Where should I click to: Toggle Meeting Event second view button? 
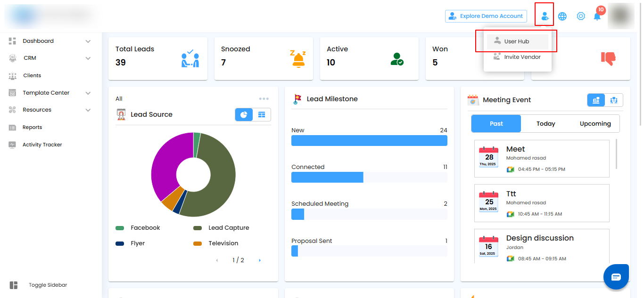(614, 100)
